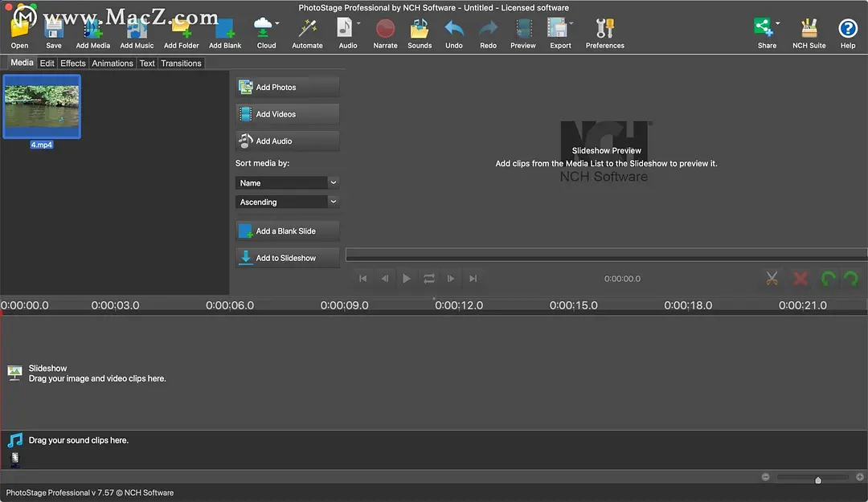This screenshot has height=502, width=868.
Task: Zoom out timeline with minus button
Action: tap(766, 477)
